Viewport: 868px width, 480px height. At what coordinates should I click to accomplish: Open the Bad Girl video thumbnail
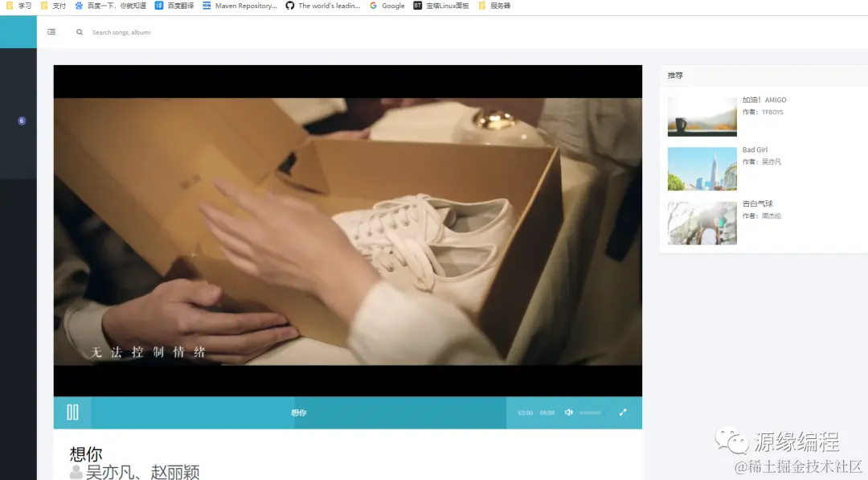(702, 169)
